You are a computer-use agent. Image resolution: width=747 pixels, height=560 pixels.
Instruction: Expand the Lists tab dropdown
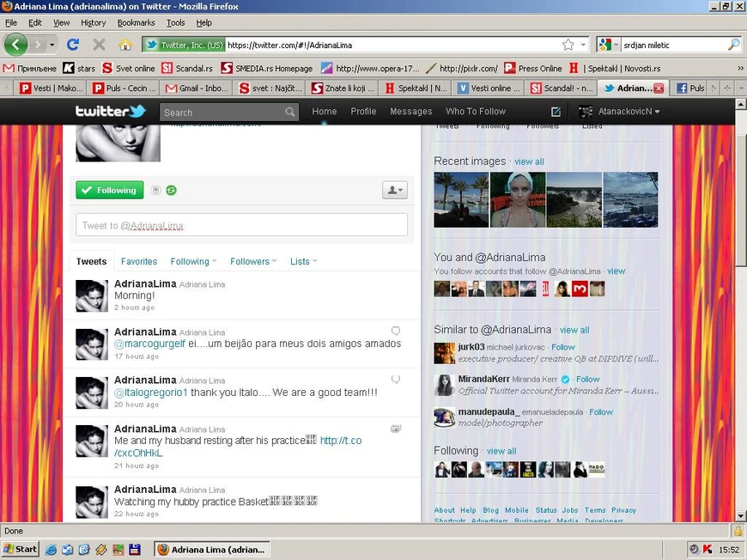tap(303, 261)
